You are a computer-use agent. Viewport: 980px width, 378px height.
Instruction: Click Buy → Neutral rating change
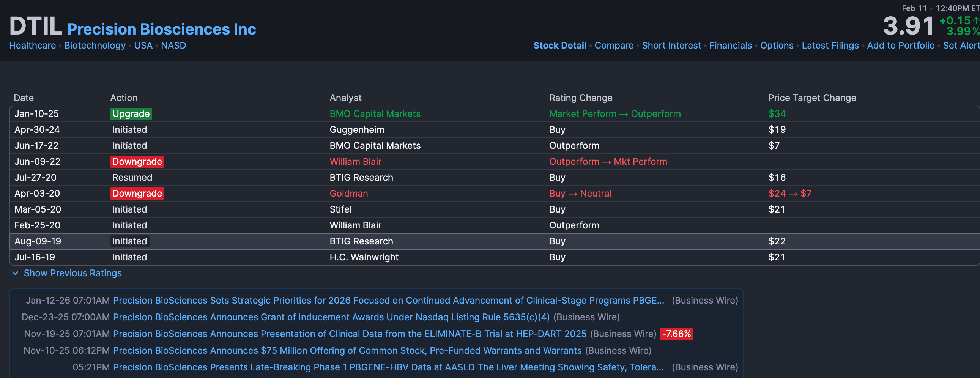click(x=580, y=194)
